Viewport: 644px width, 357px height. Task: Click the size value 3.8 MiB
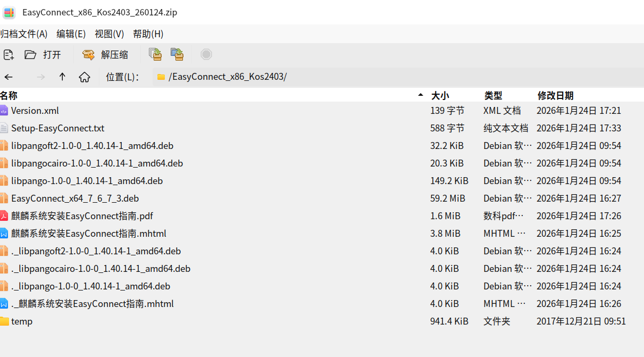[x=445, y=234]
